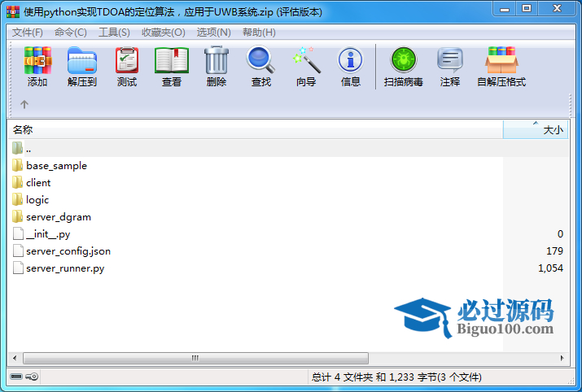The width and height of the screenshot is (582, 392).
Task: Select the size value 1,054
Action: click(550, 268)
